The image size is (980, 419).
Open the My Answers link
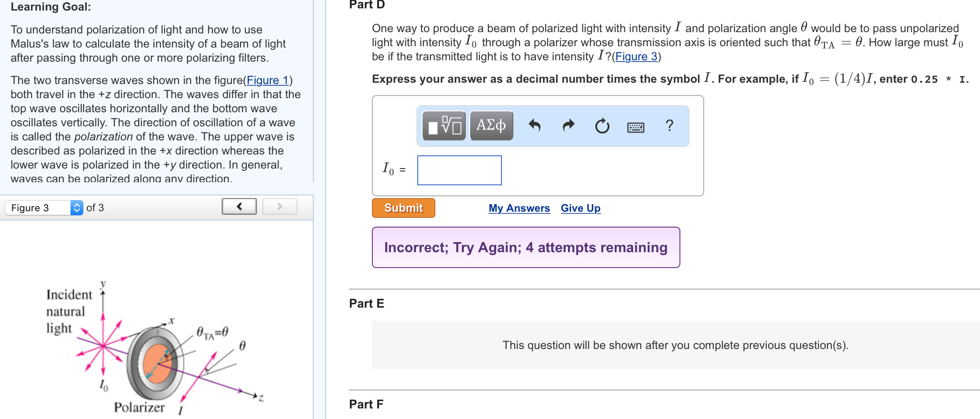[519, 208]
